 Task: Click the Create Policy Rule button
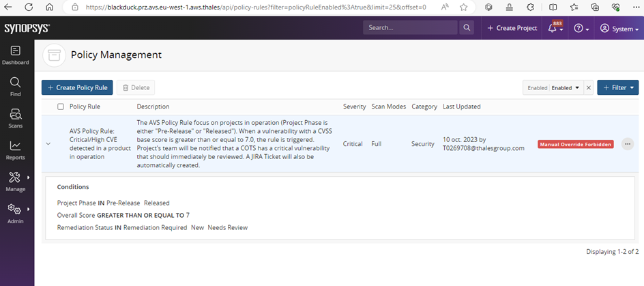tap(77, 87)
